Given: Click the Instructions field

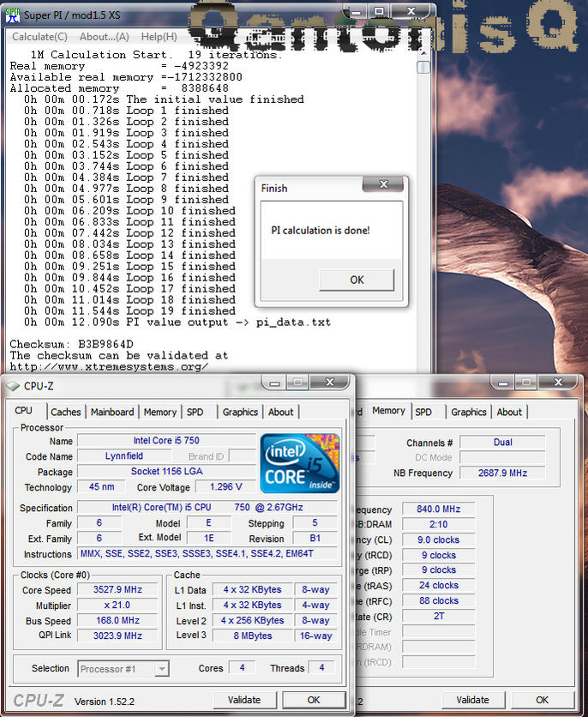Looking at the screenshot, I should click(207, 554).
